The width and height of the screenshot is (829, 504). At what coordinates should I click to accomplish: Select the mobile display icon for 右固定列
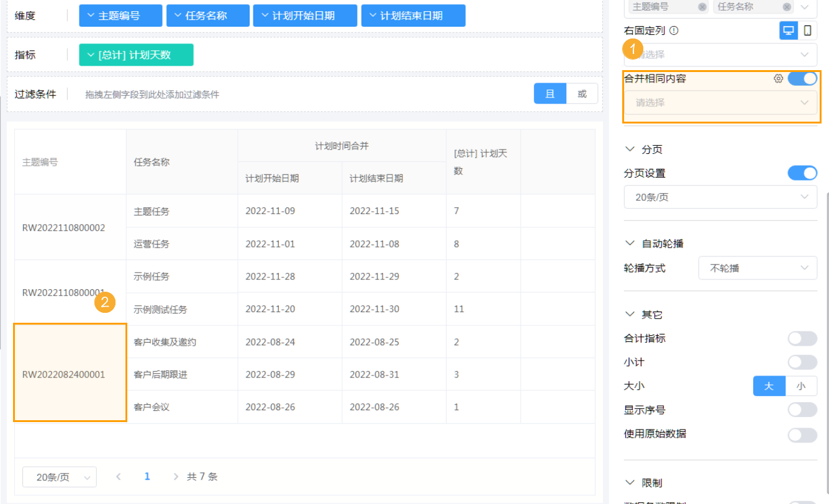807,30
